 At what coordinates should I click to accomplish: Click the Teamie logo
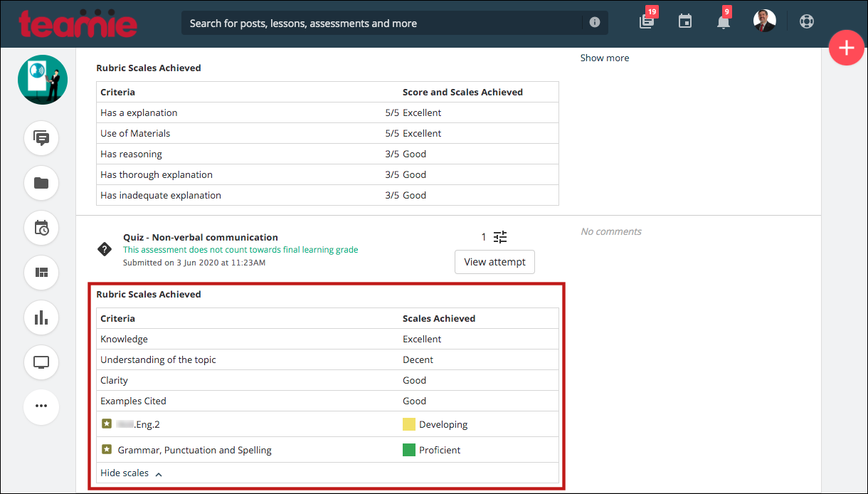click(x=78, y=23)
